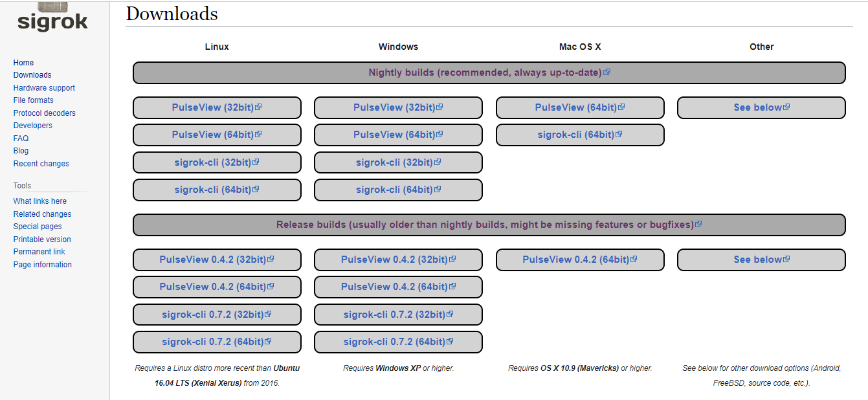This screenshot has width=868, height=400.
Task: Download Linux sigrok-cli 0.7.2 (64bit)
Action: coord(217,342)
